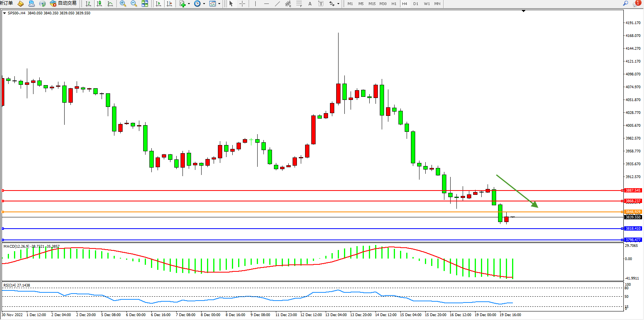
Task: Click the Zoom Out magnifier icon
Action: click(x=134, y=3)
